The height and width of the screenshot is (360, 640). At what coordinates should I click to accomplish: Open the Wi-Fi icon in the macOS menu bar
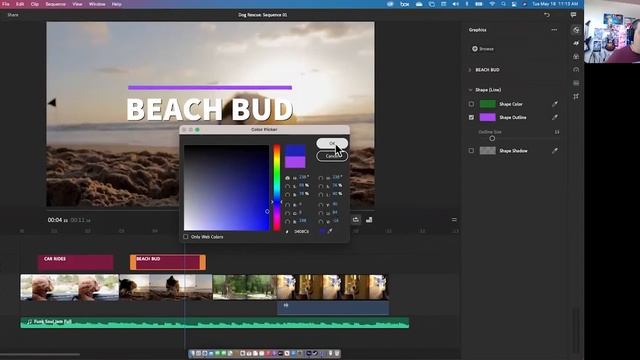click(x=492, y=4)
